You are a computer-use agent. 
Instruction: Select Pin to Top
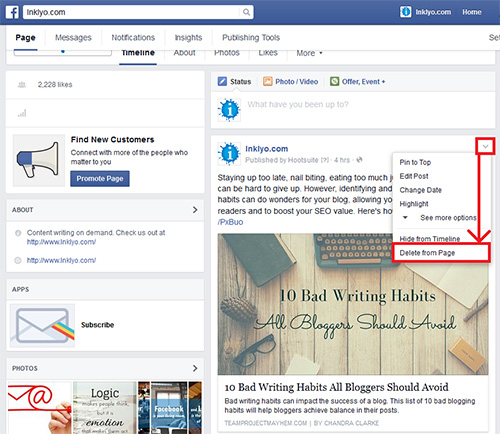point(415,162)
